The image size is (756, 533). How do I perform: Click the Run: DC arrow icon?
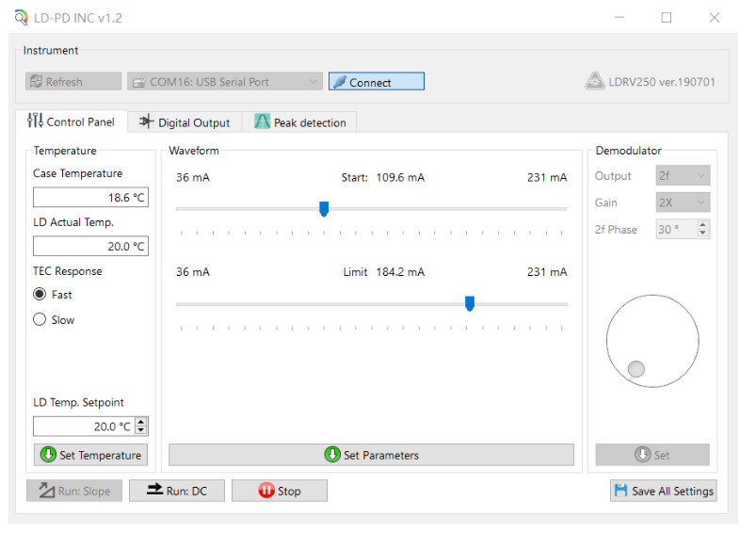pyautogui.click(x=153, y=491)
